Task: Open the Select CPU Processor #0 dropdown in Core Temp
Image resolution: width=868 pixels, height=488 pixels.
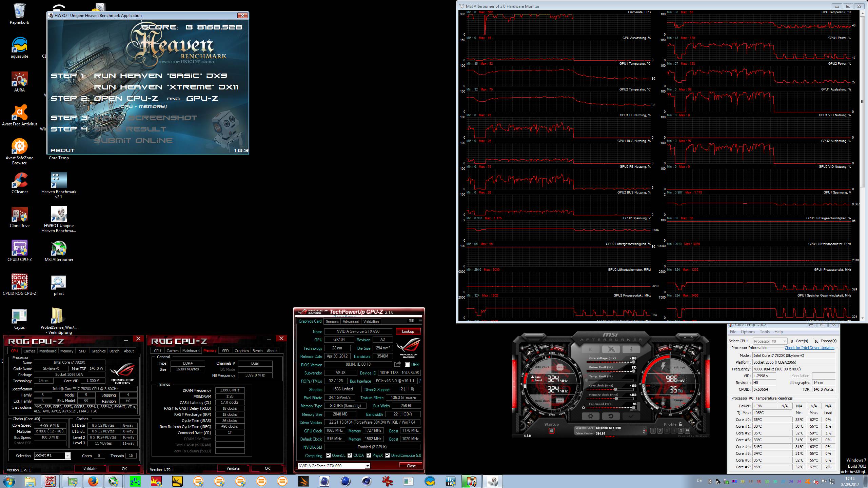Action: tap(770, 341)
